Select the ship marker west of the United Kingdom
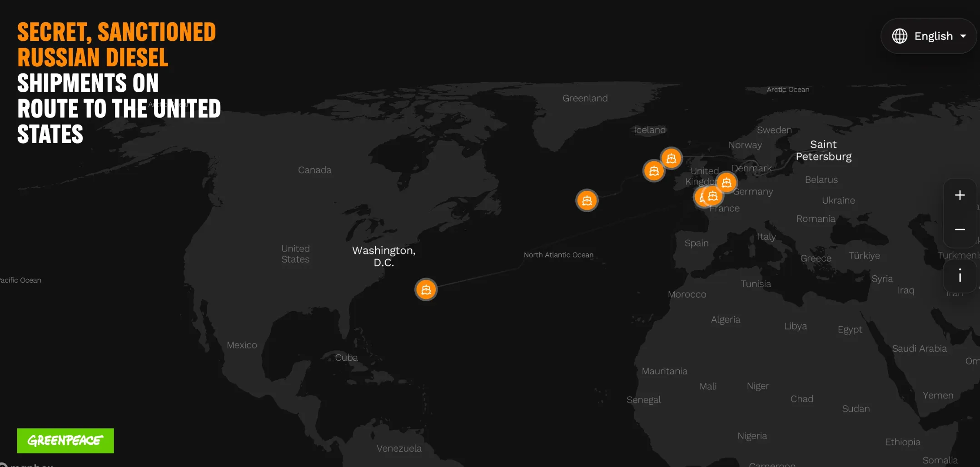Screen dimensions: 980x467 (x=654, y=171)
